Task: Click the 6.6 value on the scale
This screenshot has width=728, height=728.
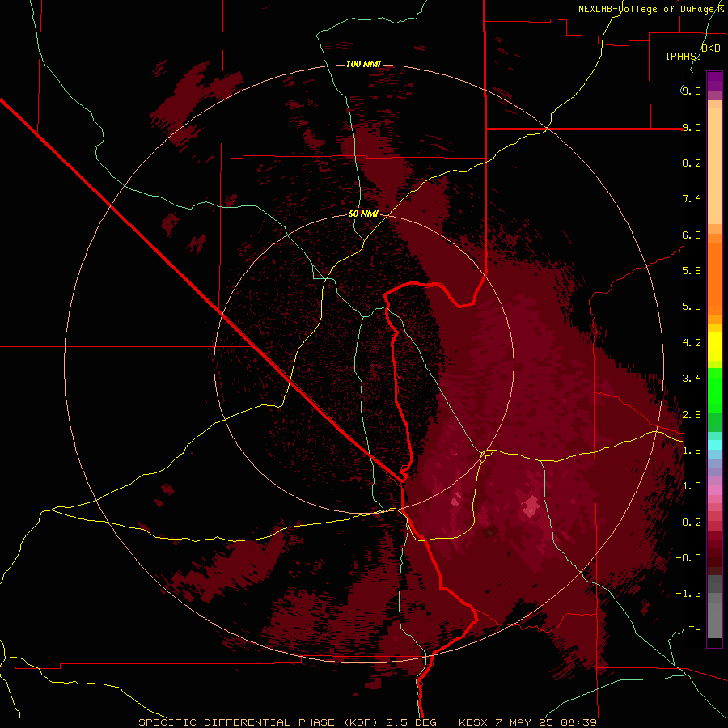Action: point(692,235)
